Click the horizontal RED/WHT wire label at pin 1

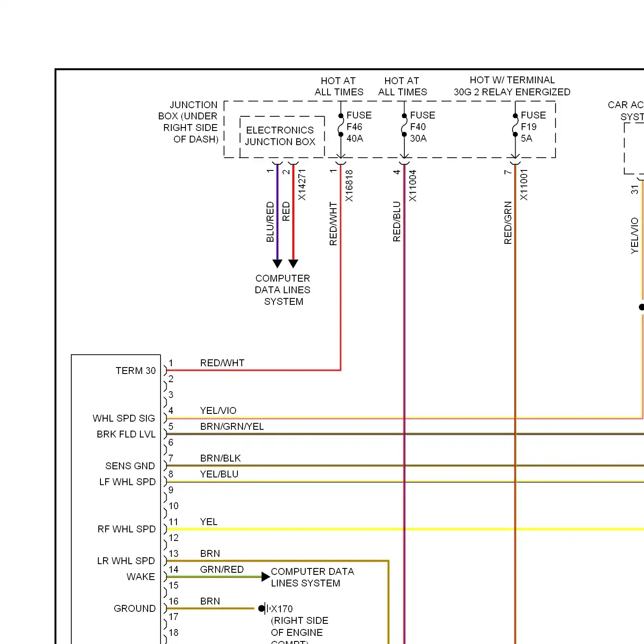pyautogui.click(x=222, y=363)
